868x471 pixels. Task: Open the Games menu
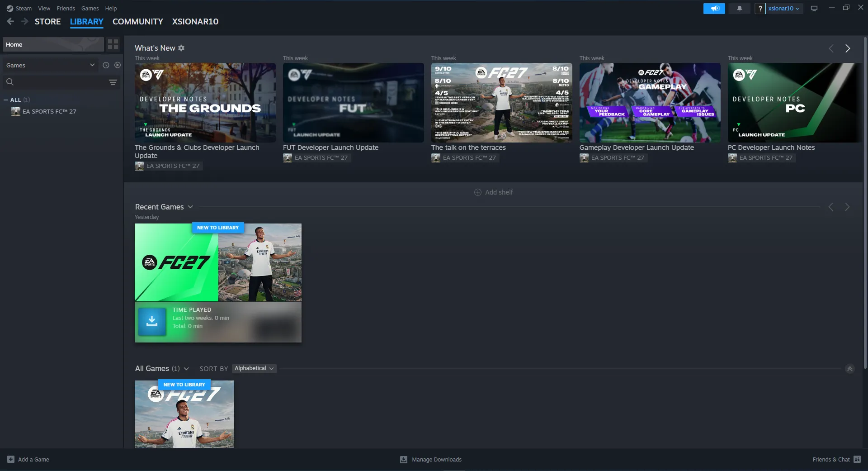point(90,8)
